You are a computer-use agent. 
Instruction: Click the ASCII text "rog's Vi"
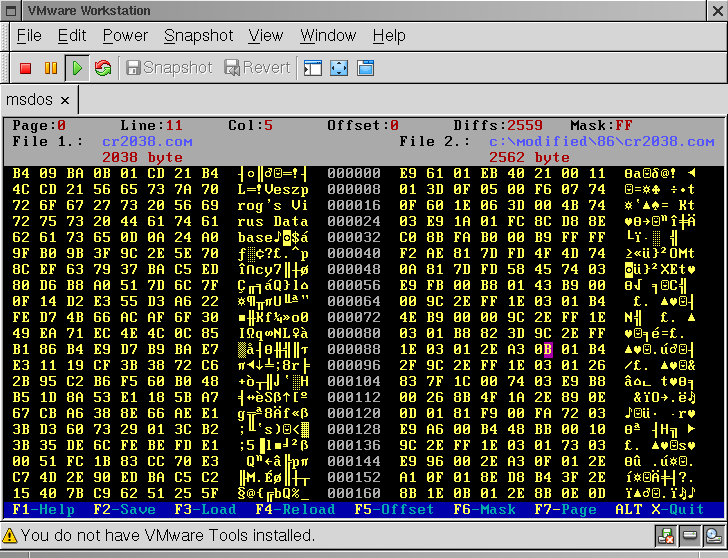[x=273, y=205]
